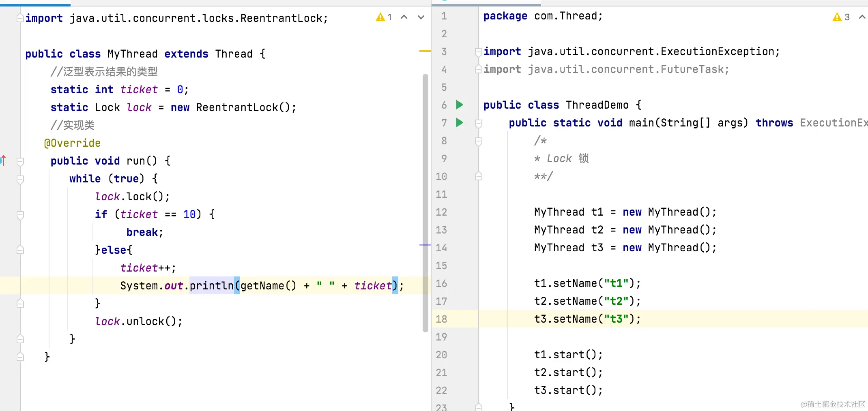Click the fold marker on line 4 FutureTask import
The width and height of the screenshot is (868, 411).
[x=479, y=69]
